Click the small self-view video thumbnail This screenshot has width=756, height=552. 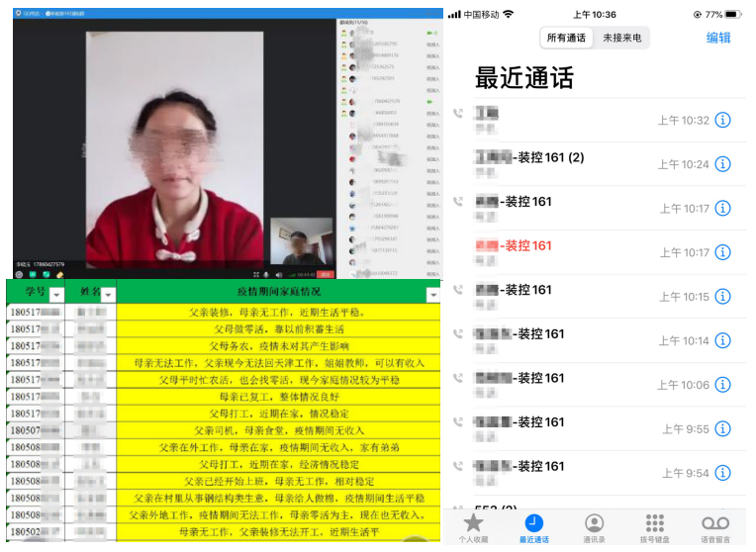(301, 241)
